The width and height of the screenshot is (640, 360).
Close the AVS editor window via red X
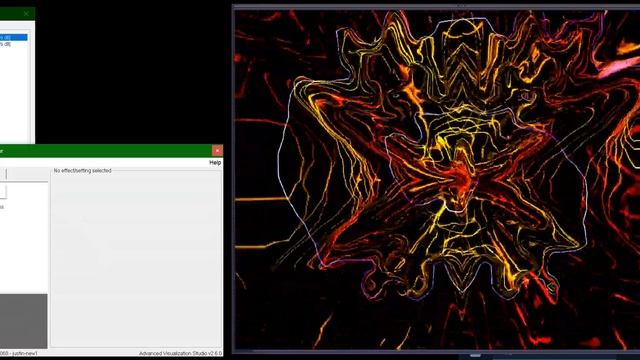[x=217, y=151]
